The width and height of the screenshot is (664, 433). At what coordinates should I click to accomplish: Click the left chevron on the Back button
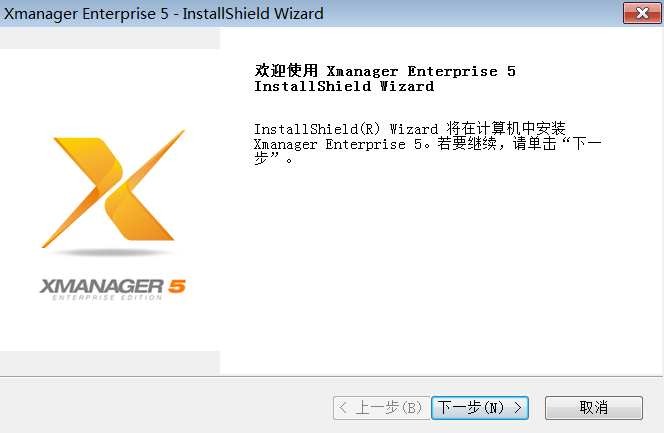343,408
